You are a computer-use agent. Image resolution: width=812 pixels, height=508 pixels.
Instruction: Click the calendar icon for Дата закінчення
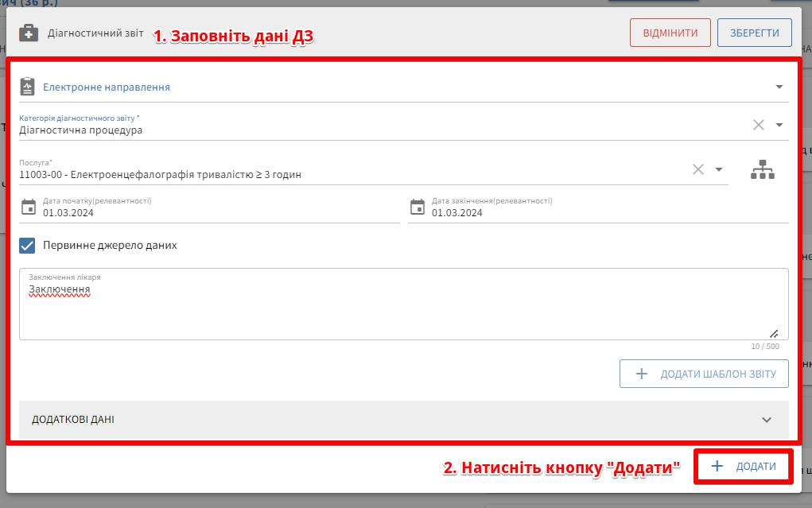pyautogui.click(x=418, y=207)
